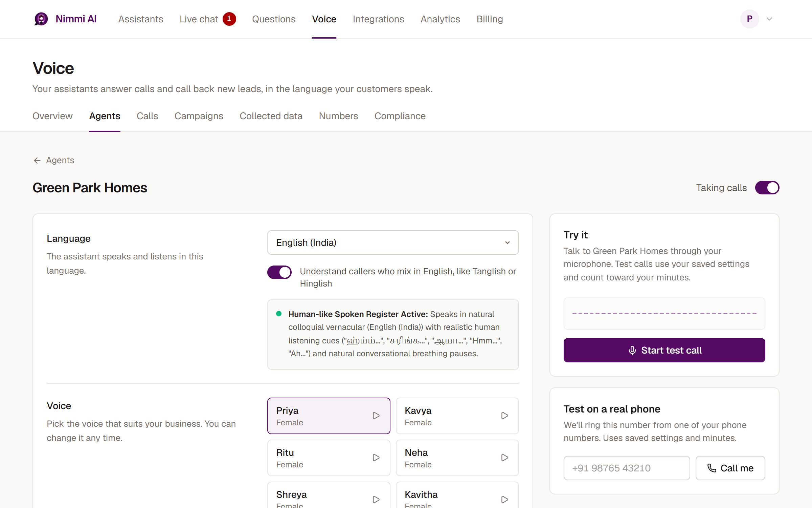Click the phone number input field
The height and width of the screenshot is (508, 812).
627,468
